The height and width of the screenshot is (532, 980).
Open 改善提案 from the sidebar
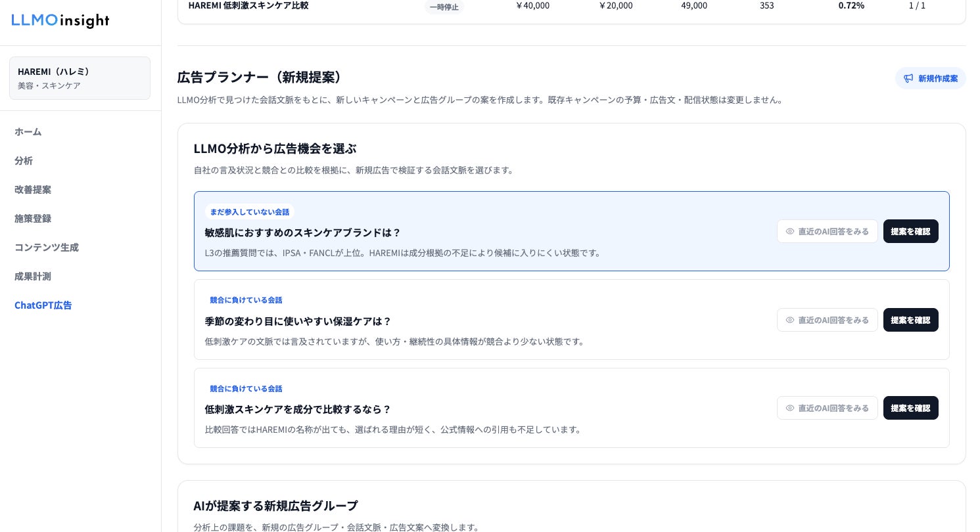pos(33,189)
